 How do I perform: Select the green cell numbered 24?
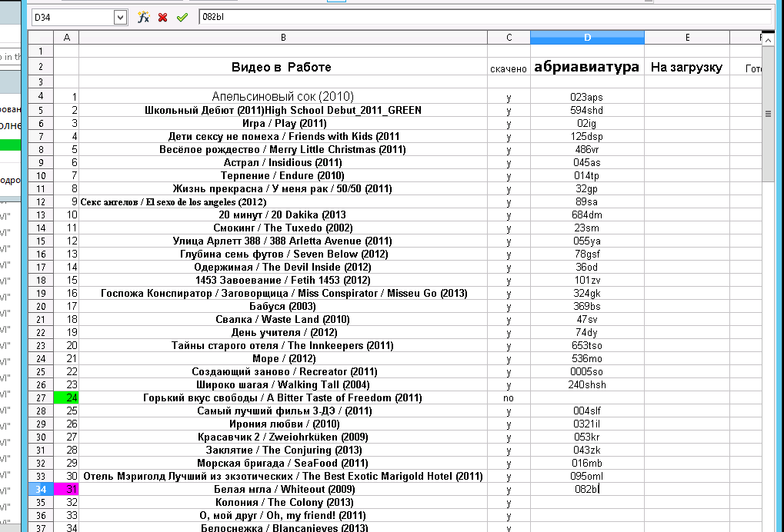pyautogui.click(x=66, y=398)
